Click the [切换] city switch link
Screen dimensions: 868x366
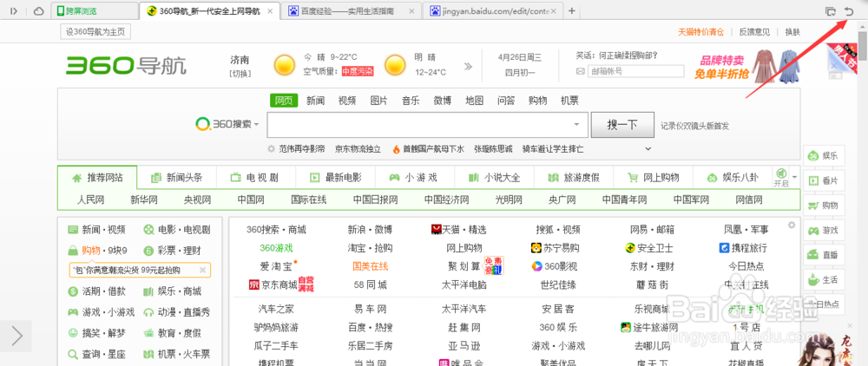pos(240,74)
